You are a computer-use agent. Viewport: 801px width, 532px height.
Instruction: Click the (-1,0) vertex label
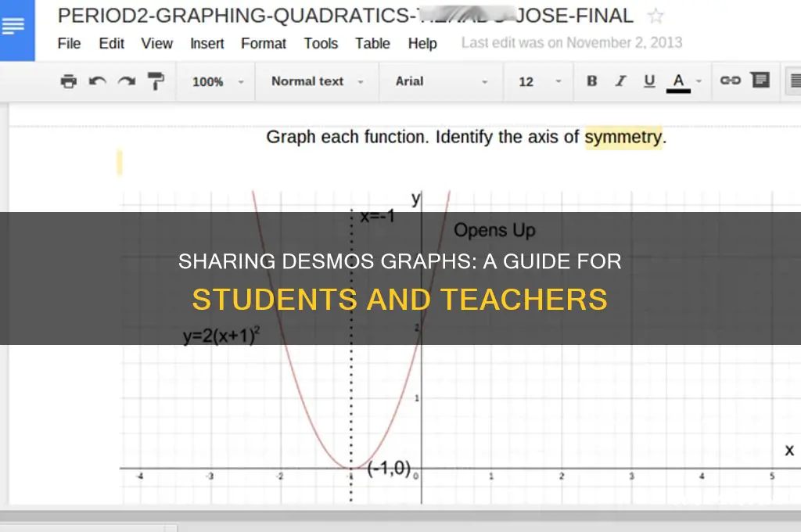(389, 468)
